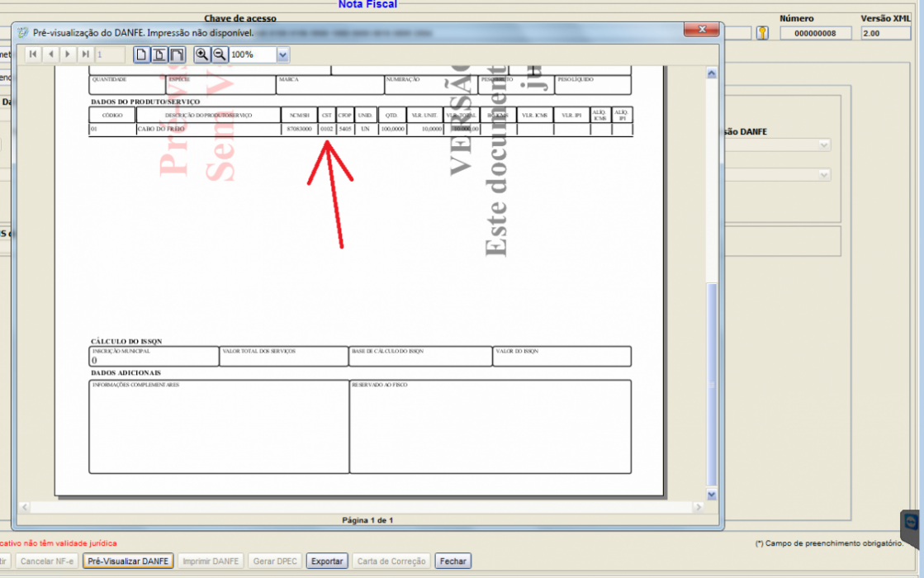Go to previous page of DANFE preview
This screenshot has width=924, height=578.
50,54
